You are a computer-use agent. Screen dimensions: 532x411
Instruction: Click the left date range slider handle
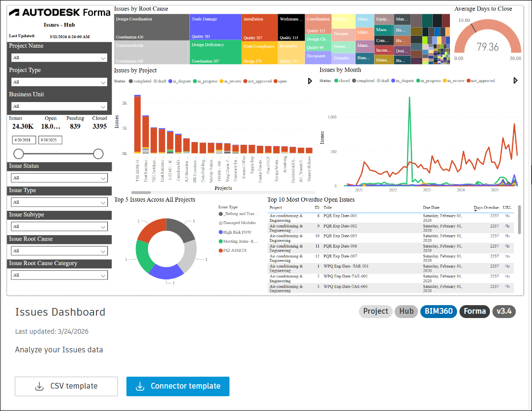[19, 154]
